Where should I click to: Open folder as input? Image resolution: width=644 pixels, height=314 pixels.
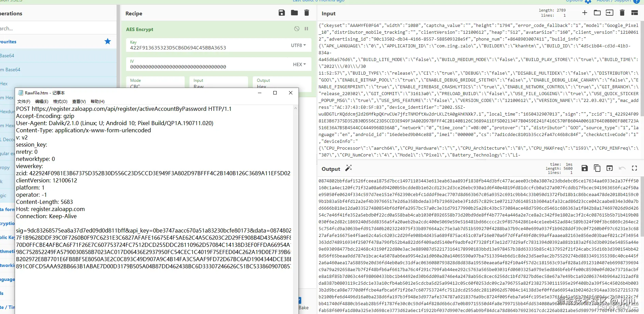click(x=597, y=13)
